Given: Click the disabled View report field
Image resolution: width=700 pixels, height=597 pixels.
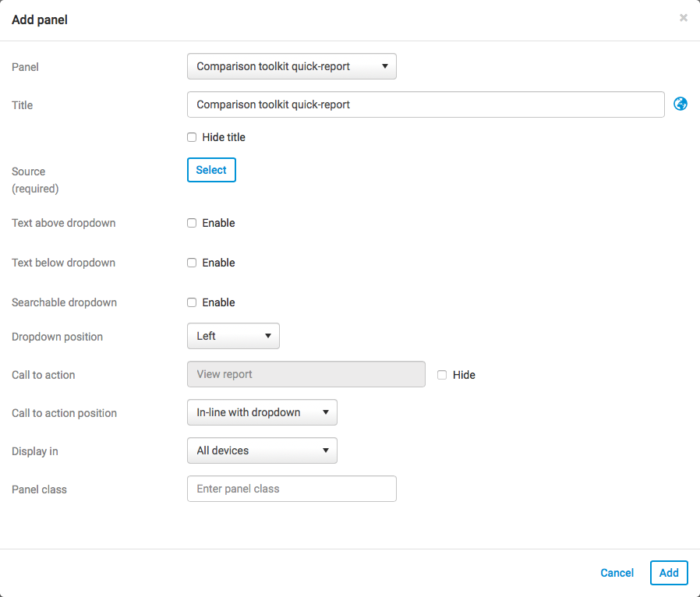Looking at the screenshot, I should pyautogui.click(x=306, y=374).
